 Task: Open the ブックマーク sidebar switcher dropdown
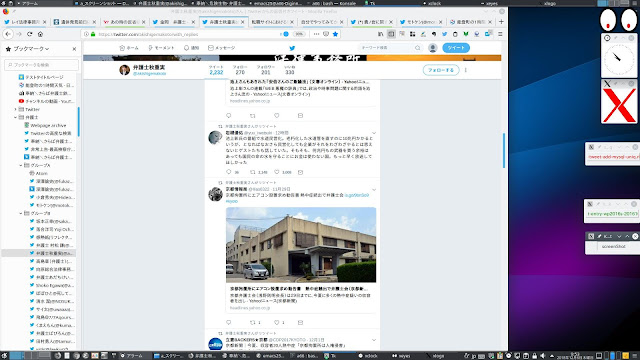31,49
